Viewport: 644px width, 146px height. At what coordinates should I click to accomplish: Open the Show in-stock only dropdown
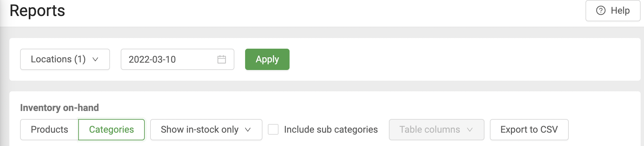click(206, 130)
